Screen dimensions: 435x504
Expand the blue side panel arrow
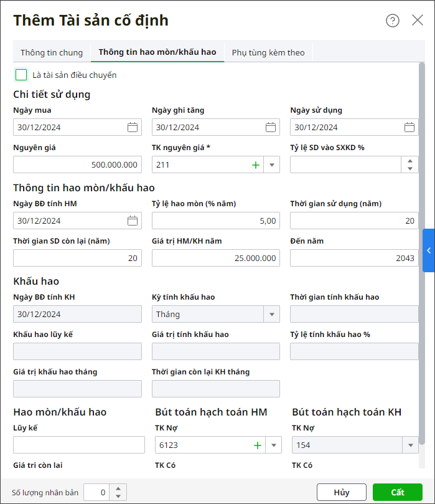428,250
